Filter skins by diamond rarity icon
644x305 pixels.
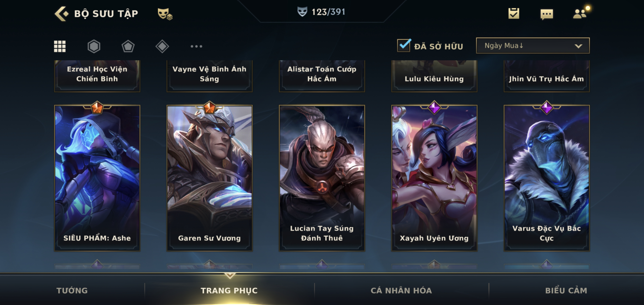pyautogui.click(x=162, y=46)
